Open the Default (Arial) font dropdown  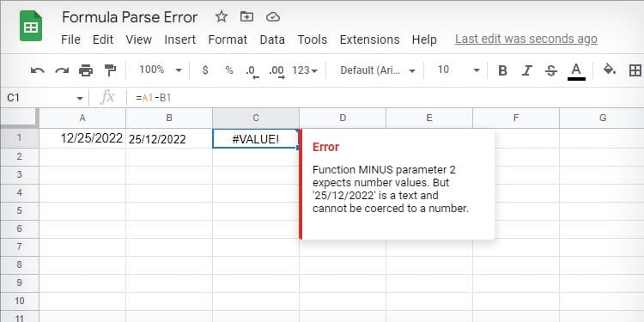coord(378,70)
